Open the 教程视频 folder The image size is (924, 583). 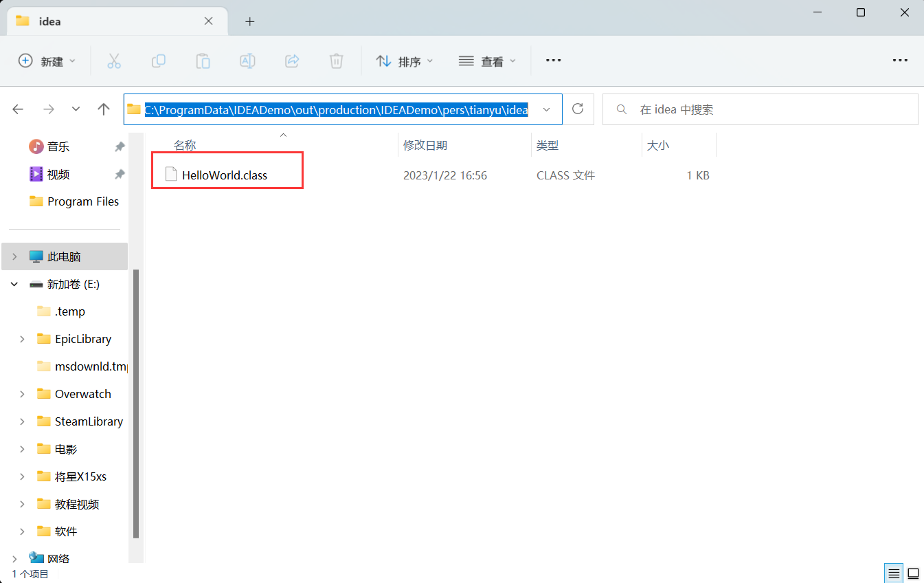point(77,504)
